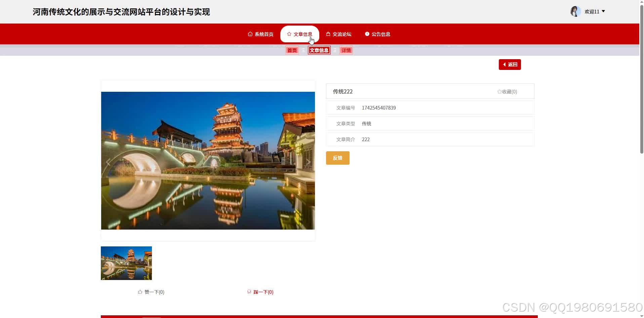The height and width of the screenshot is (318, 644).
Task: Click the 反馈 button
Action: 337,158
